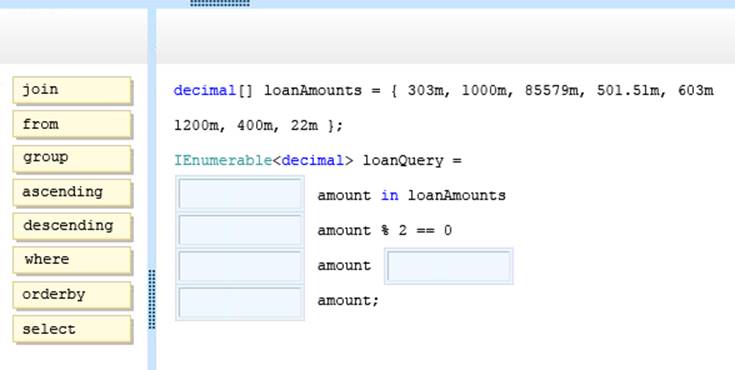Click empty box before 'amount % 2 == 0'
The width and height of the screenshot is (735, 370).
pyautogui.click(x=240, y=230)
